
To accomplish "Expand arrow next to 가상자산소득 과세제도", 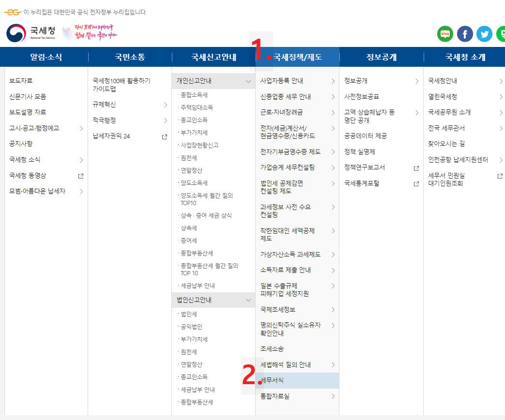I will [333, 255].
